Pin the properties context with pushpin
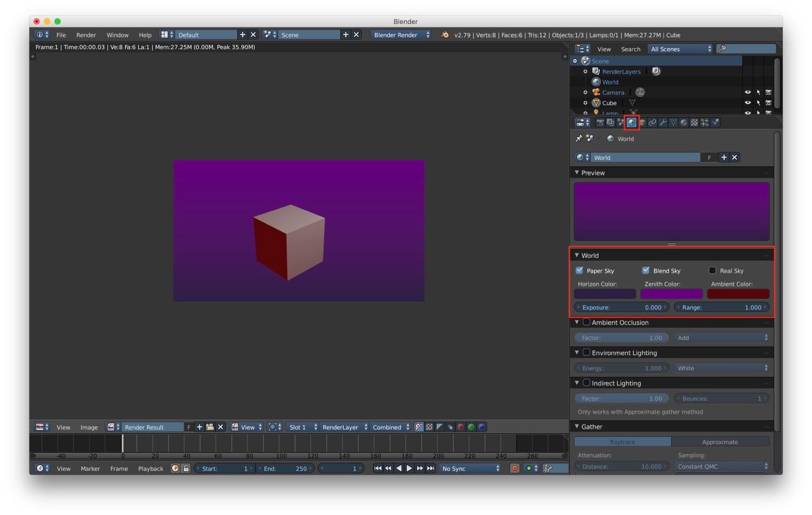 (x=579, y=139)
